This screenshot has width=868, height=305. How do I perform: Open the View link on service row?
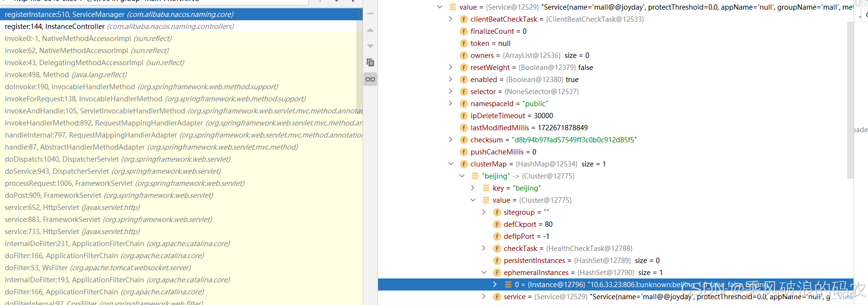pos(845,297)
